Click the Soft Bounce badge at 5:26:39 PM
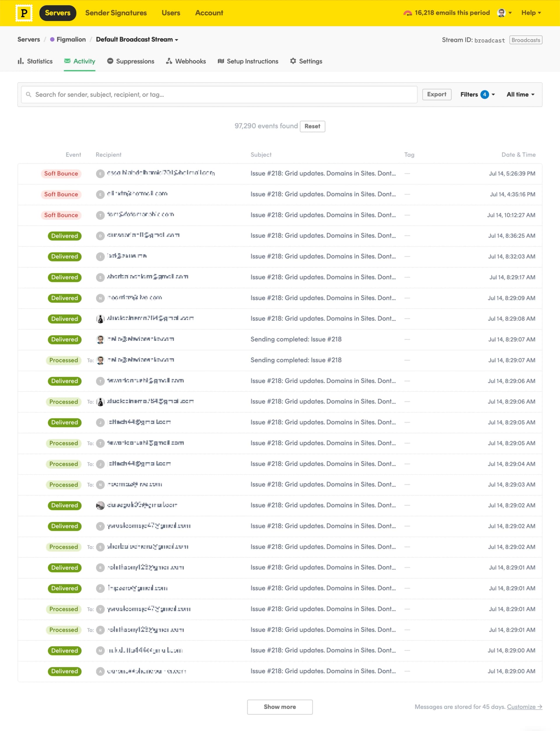 (x=61, y=173)
